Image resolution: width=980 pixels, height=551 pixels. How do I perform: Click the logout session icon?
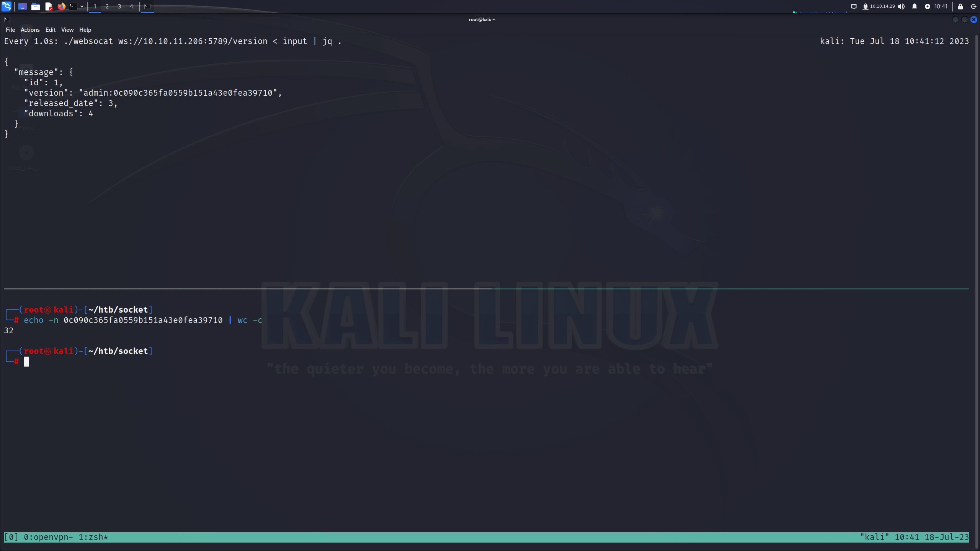pyautogui.click(x=974, y=7)
